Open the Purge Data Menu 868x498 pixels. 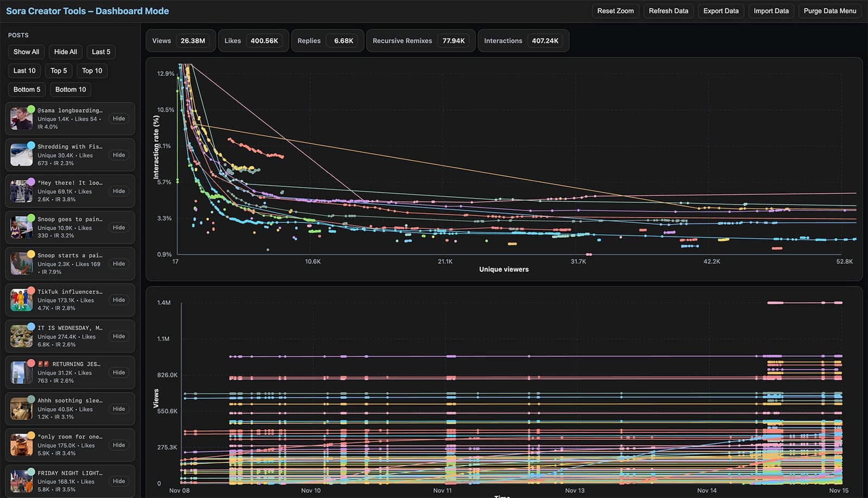click(x=829, y=11)
